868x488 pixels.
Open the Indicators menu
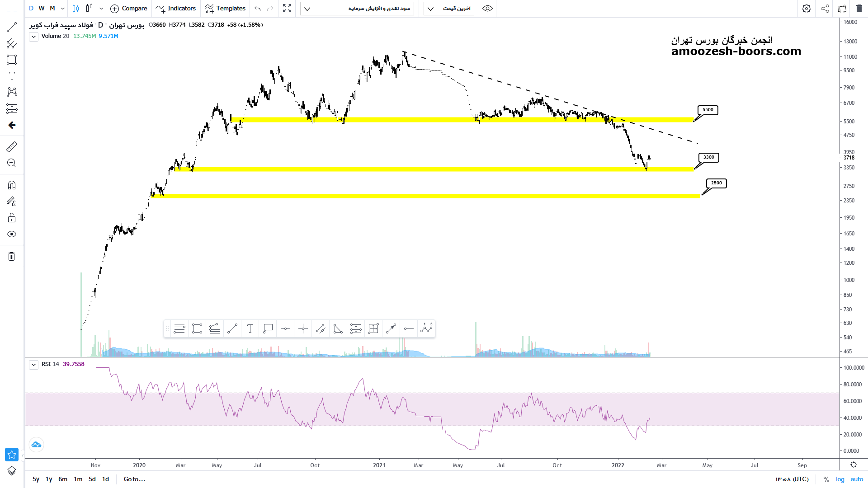tap(176, 8)
